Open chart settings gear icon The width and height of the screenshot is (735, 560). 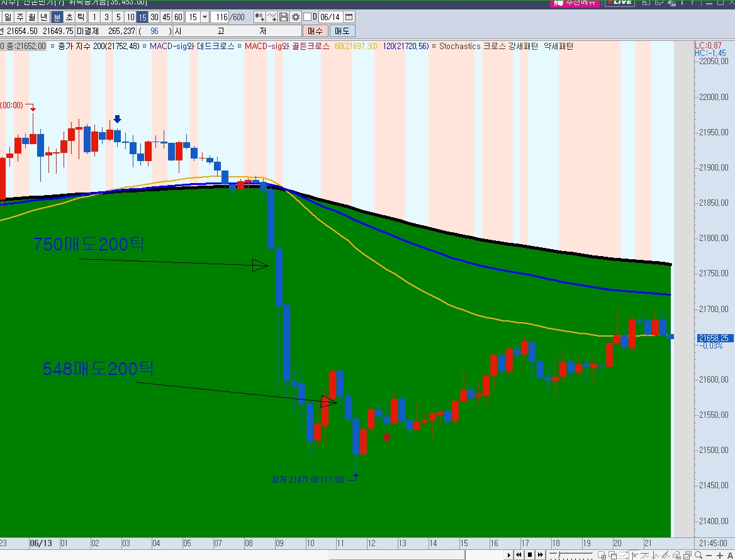pos(295,18)
